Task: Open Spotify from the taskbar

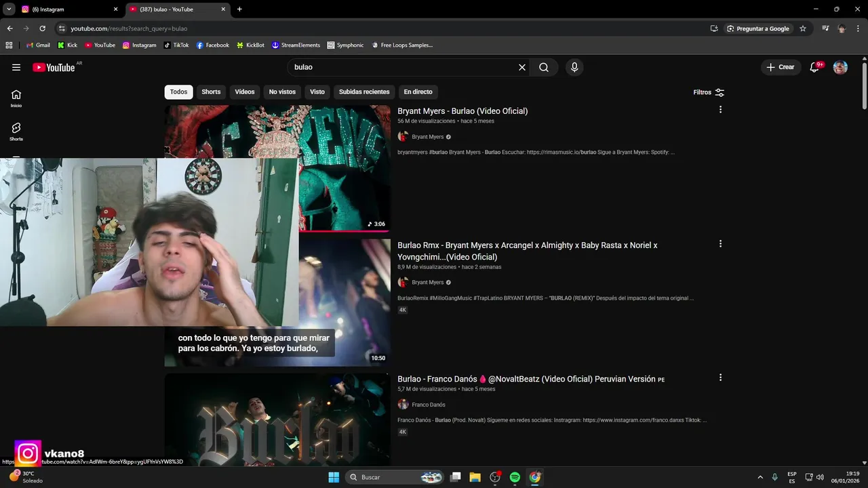Action: 515,477
